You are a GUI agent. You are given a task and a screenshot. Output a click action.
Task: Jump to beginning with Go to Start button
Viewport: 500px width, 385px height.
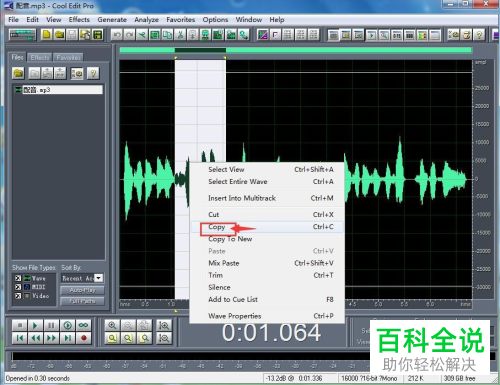[19, 338]
